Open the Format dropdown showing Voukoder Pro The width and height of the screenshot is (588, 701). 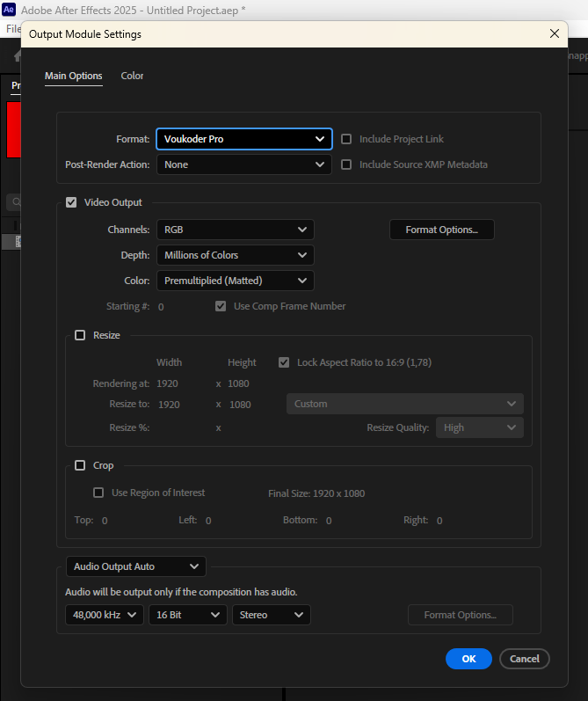click(x=243, y=139)
